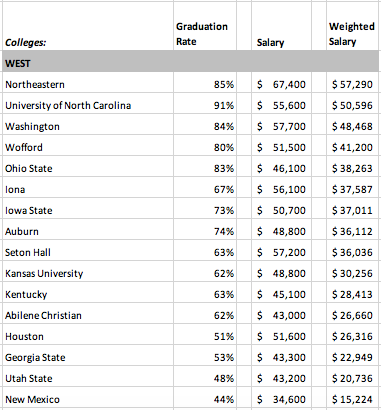381x410 pixels.
Task: Select the Salary column header cell
Action: pyautogui.click(x=282, y=26)
